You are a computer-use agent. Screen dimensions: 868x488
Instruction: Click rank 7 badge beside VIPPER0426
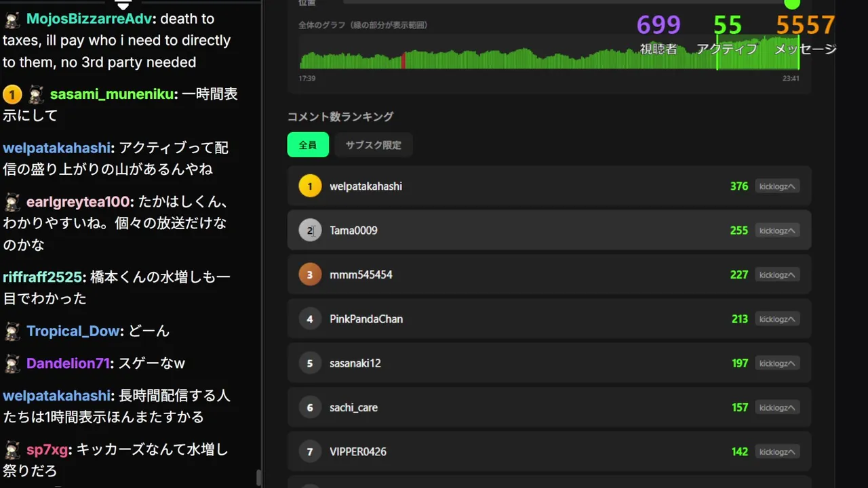point(310,452)
